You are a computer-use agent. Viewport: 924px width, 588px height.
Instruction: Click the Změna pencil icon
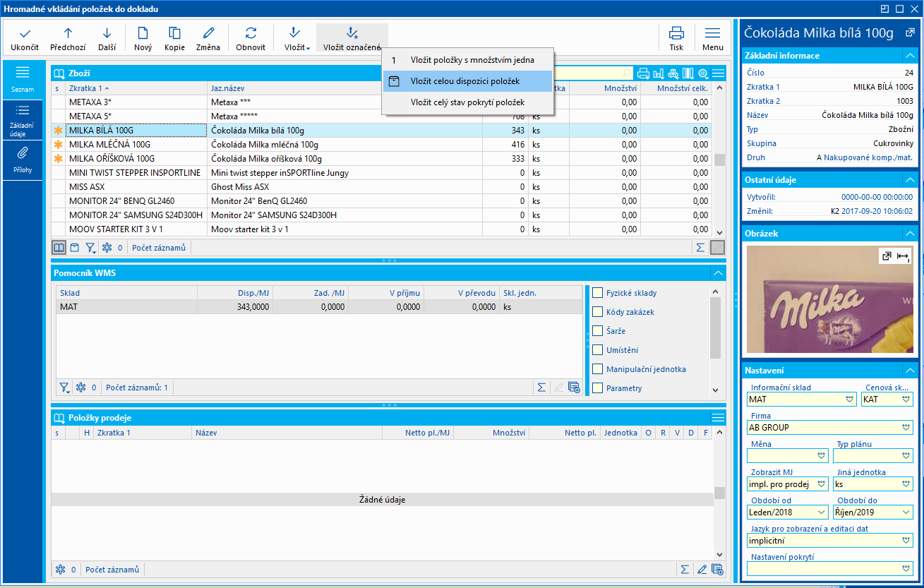click(208, 33)
